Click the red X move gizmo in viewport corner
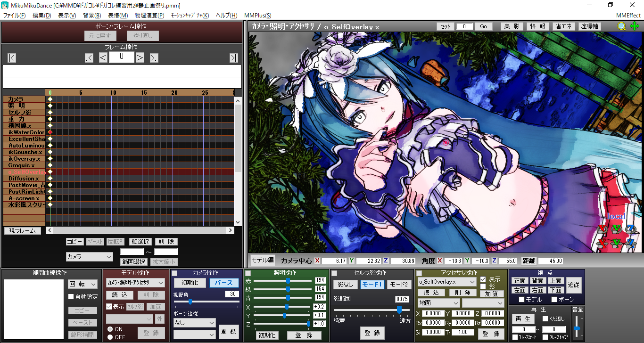 click(602, 243)
